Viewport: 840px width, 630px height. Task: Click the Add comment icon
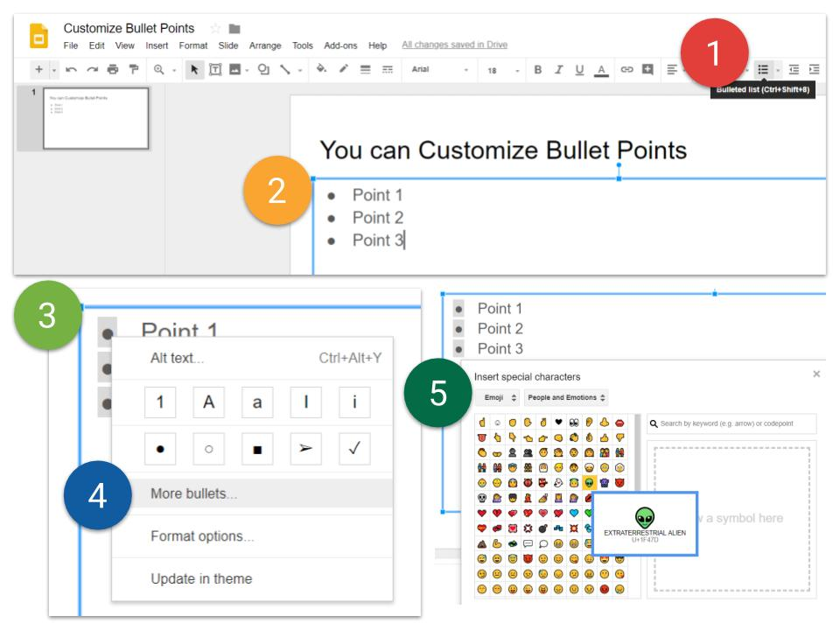[x=647, y=69]
